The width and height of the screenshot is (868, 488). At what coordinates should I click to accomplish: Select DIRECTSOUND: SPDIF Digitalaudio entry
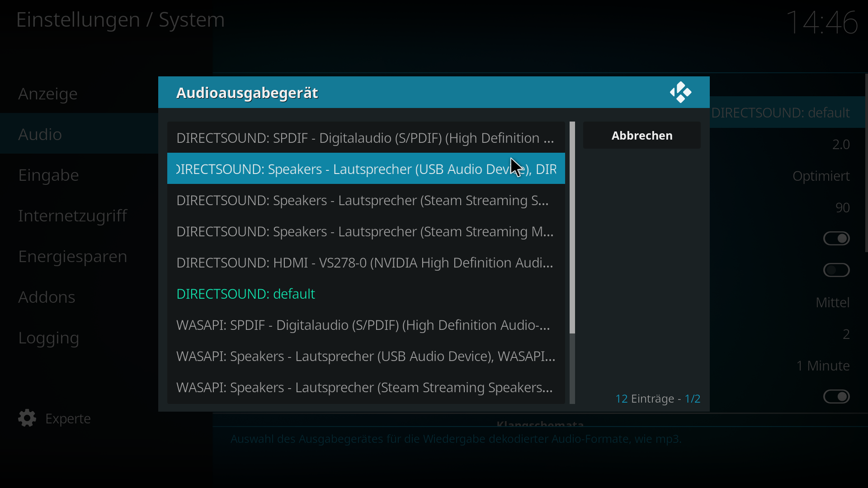pyautogui.click(x=366, y=137)
